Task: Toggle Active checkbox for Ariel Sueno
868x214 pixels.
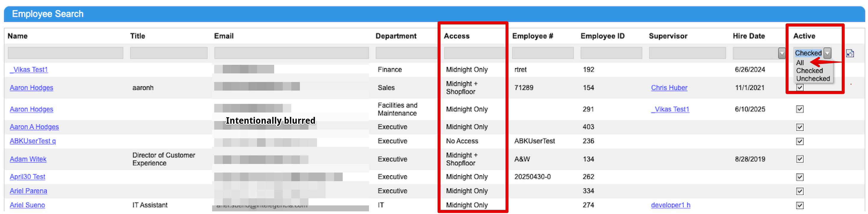Action: pyautogui.click(x=800, y=205)
